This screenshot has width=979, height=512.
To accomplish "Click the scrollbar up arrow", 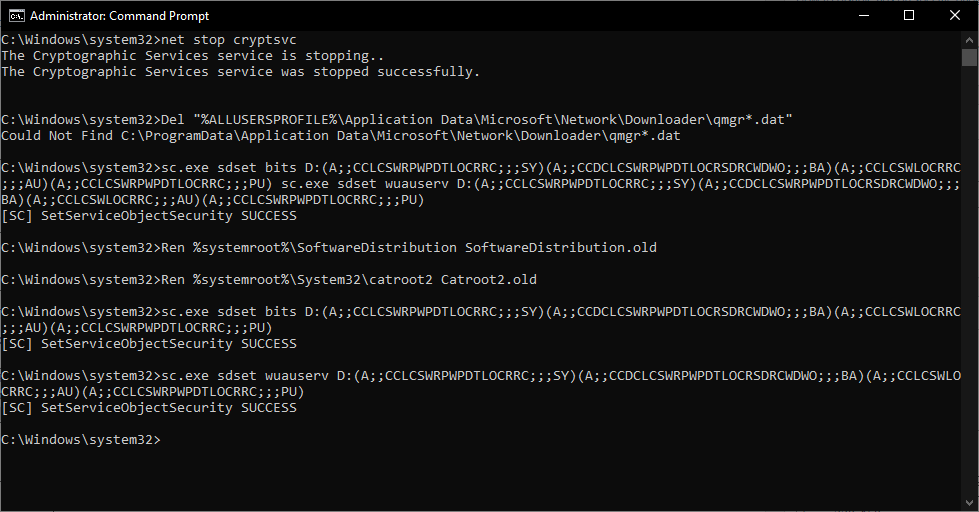I will (969, 39).
